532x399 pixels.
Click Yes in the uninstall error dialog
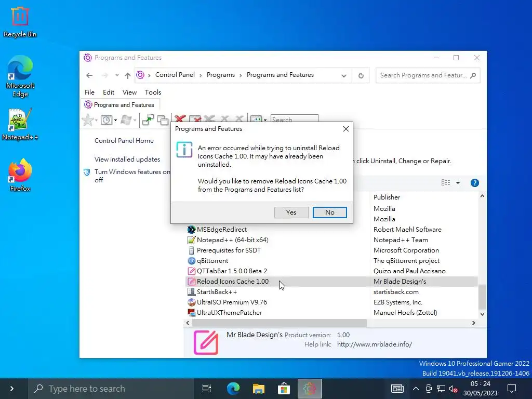pos(291,212)
